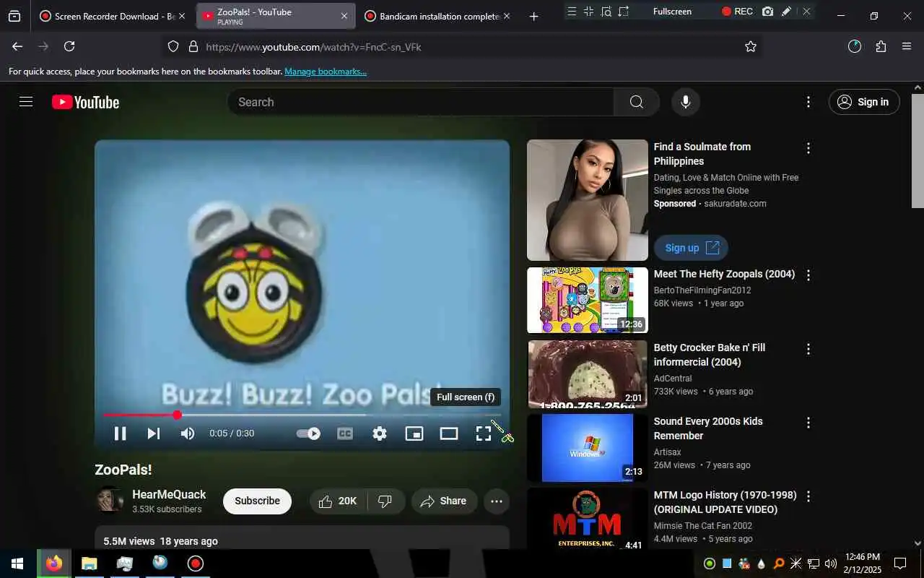This screenshot has width=924, height=578.
Task: Click the youtube.com URL address bar
Action: point(462,46)
